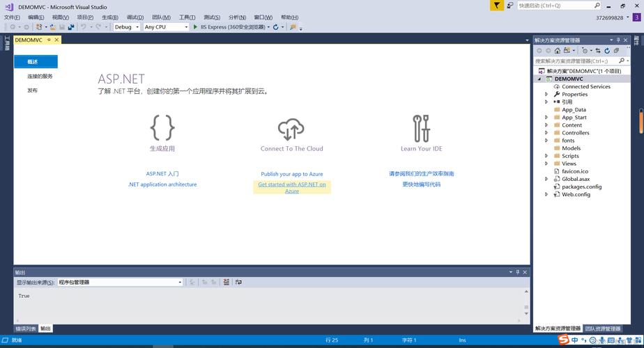Click the Save All toolbar icon
Viewport: 644px width, 348px height.
coord(71,26)
